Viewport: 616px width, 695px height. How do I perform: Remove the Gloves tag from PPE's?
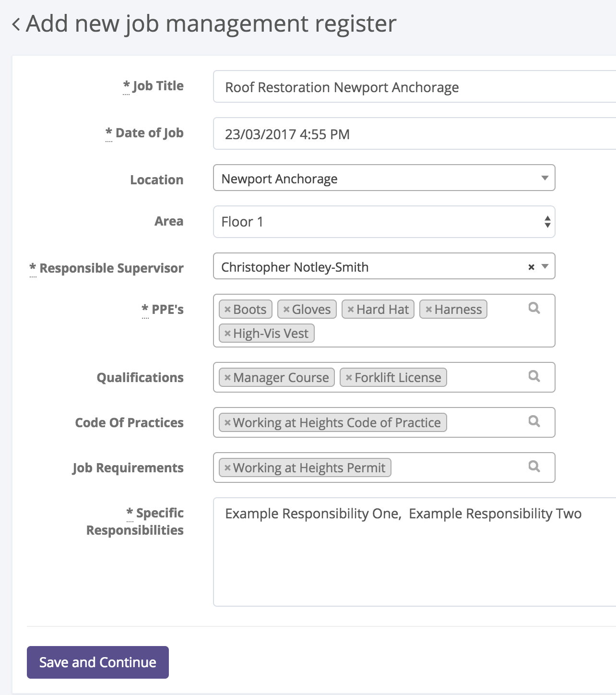(x=286, y=310)
